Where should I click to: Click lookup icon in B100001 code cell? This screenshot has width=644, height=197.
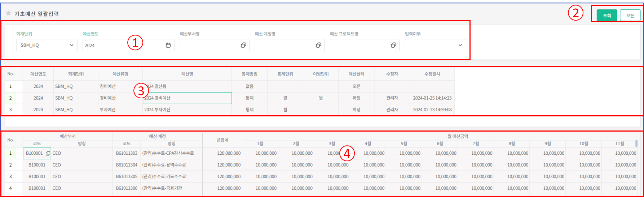click(x=48, y=153)
